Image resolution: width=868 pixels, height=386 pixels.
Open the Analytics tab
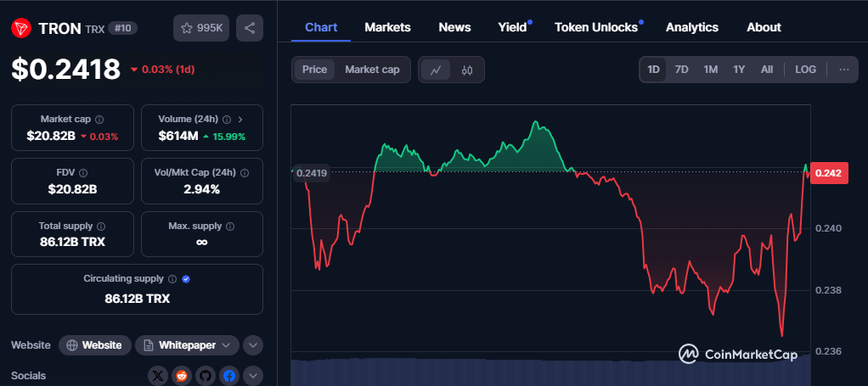tap(692, 27)
